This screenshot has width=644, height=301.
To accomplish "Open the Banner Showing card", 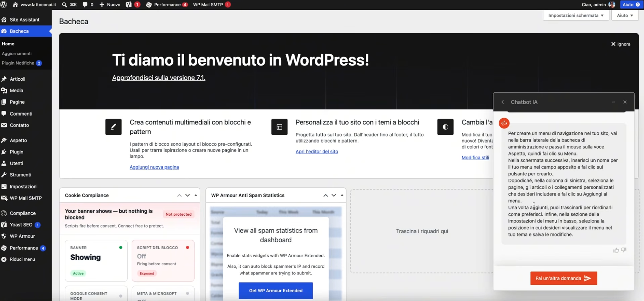I will (x=96, y=261).
